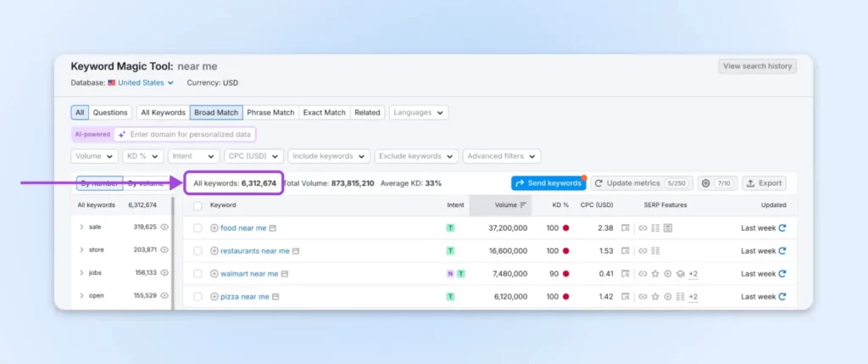Refresh metrics for the 'walmart near me' row
The width and height of the screenshot is (868, 364).
[782, 274]
